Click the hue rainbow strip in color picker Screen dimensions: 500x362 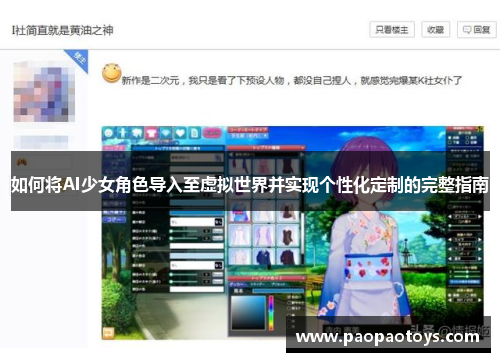[x=271, y=313]
